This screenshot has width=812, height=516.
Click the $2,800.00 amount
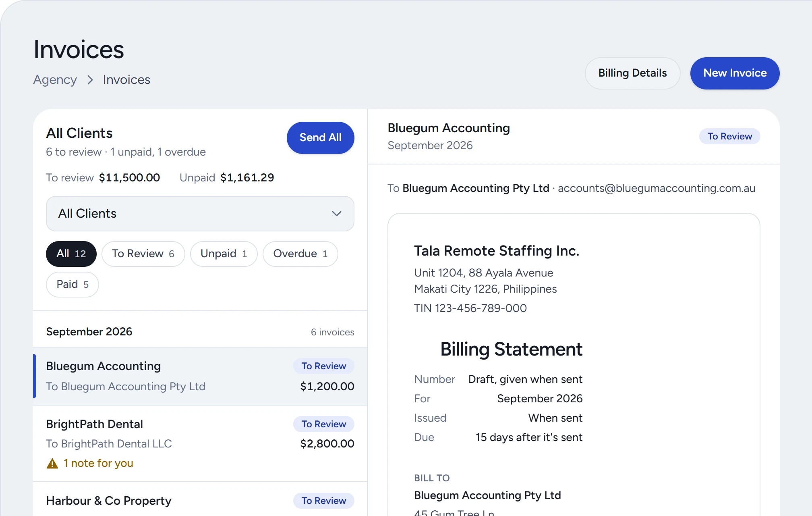[x=327, y=444]
